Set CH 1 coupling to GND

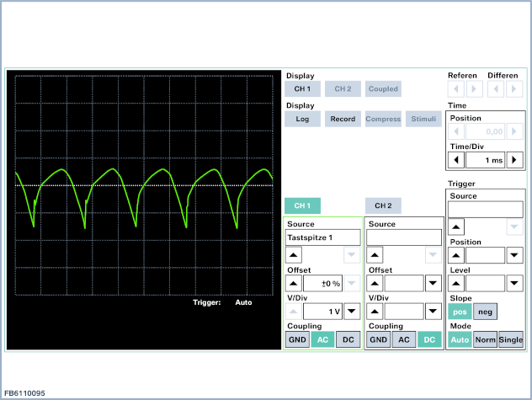(x=297, y=339)
